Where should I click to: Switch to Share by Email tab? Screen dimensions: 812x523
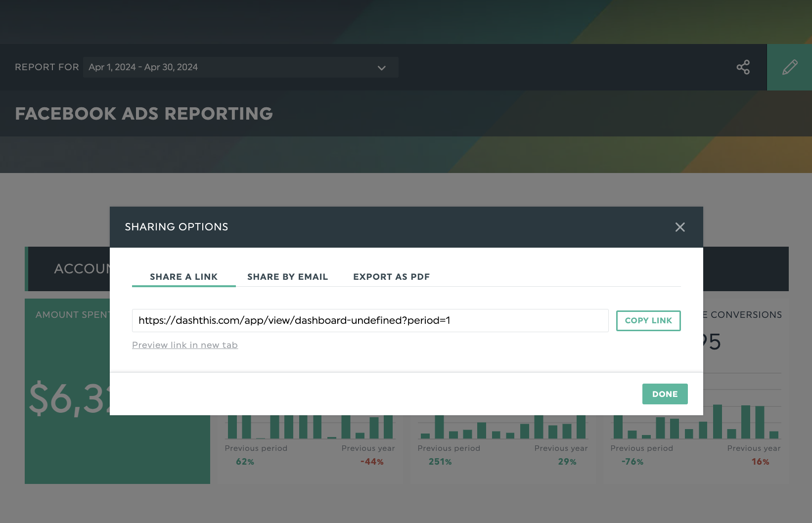coord(287,277)
